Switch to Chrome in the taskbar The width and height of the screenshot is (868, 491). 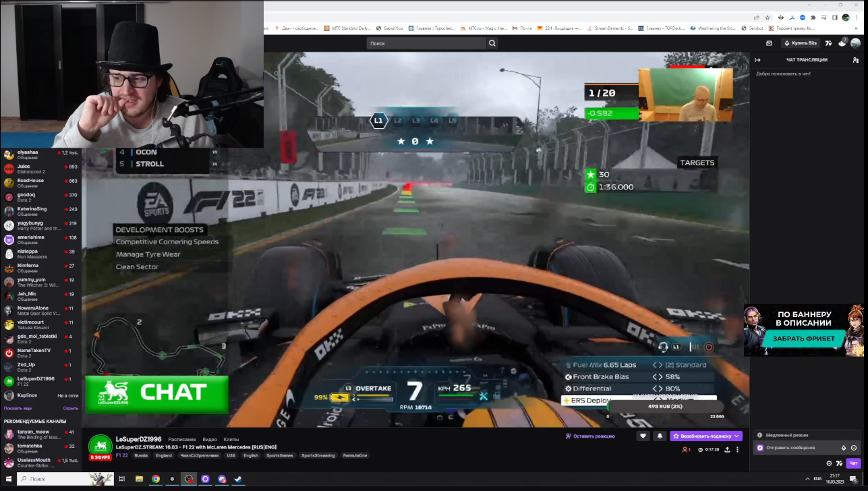click(x=156, y=479)
